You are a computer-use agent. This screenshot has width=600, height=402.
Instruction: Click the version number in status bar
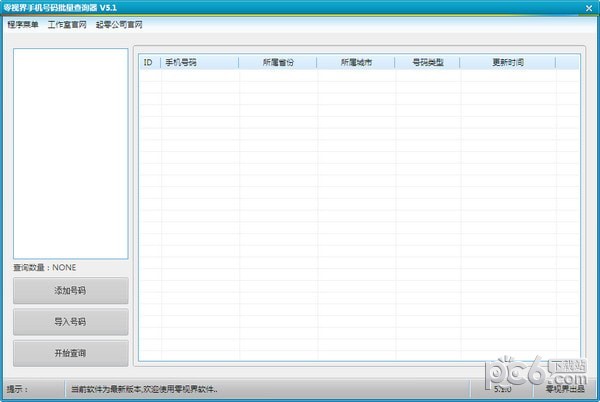tap(502, 389)
